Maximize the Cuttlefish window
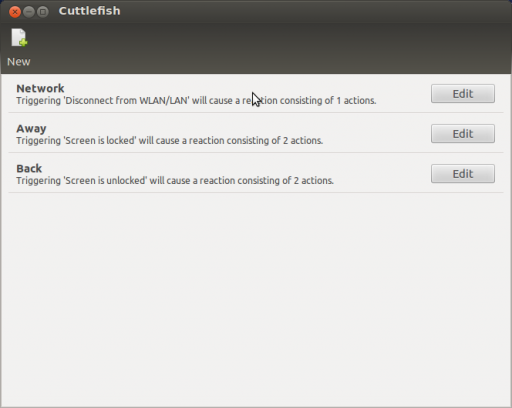This screenshot has height=408, width=512. pyautogui.click(x=43, y=12)
